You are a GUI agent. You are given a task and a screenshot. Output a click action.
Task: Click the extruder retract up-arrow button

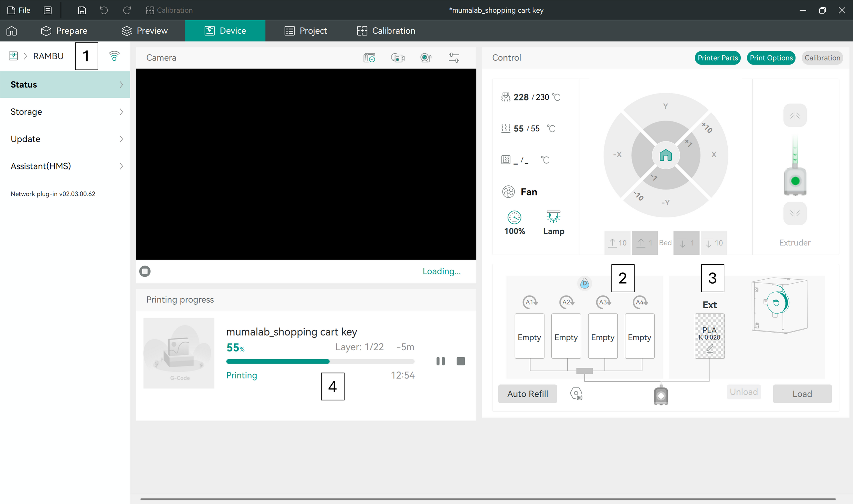tap(795, 115)
